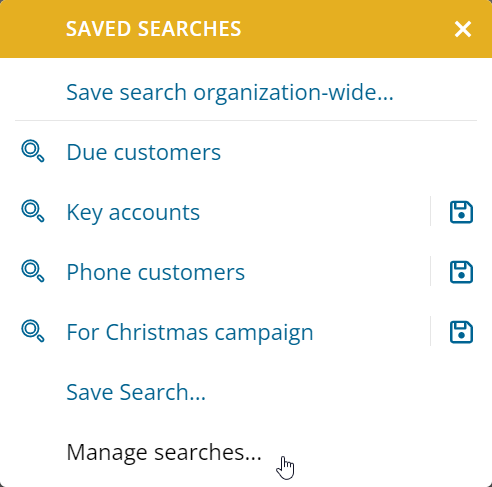The width and height of the screenshot is (492, 487).
Task: Click the Save Search… option
Action: (x=136, y=392)
